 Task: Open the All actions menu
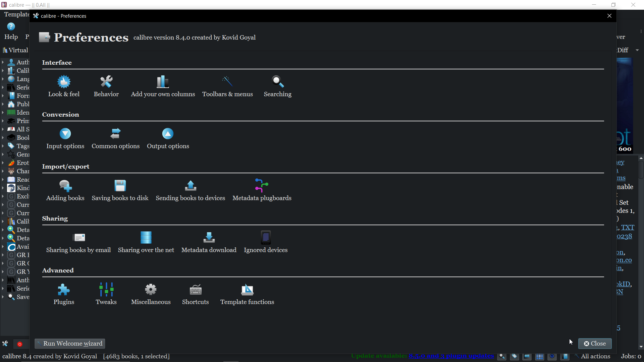click(x=595, y=356)
